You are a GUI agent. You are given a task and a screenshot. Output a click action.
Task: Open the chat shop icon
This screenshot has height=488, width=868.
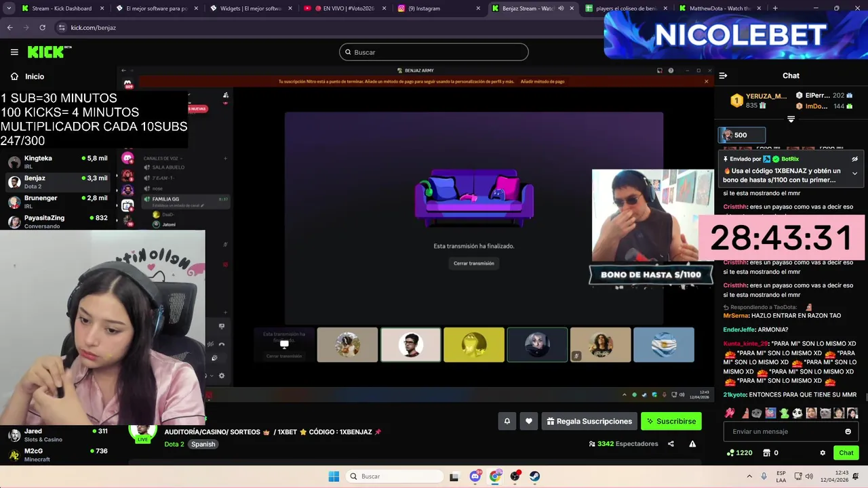tap(767, 453)
